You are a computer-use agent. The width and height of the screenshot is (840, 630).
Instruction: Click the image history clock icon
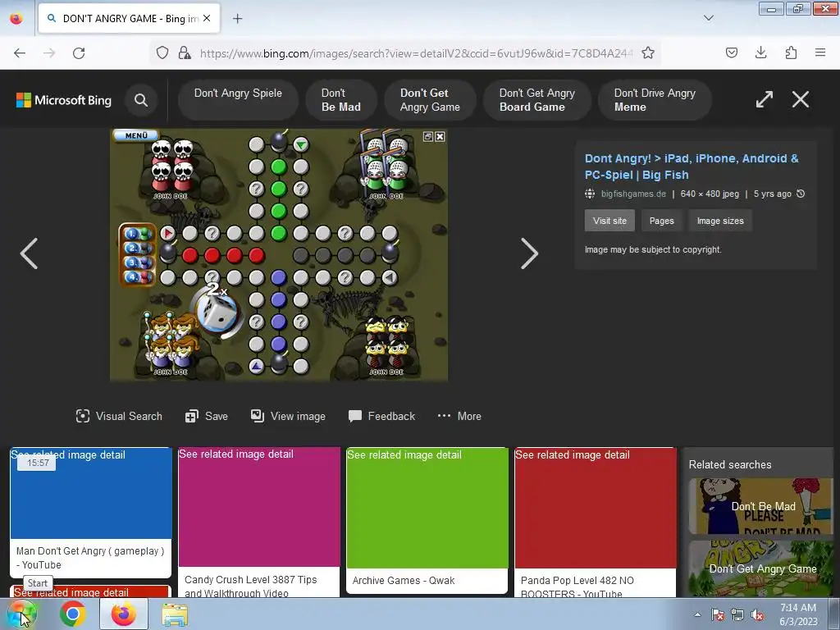coord(801,194)
